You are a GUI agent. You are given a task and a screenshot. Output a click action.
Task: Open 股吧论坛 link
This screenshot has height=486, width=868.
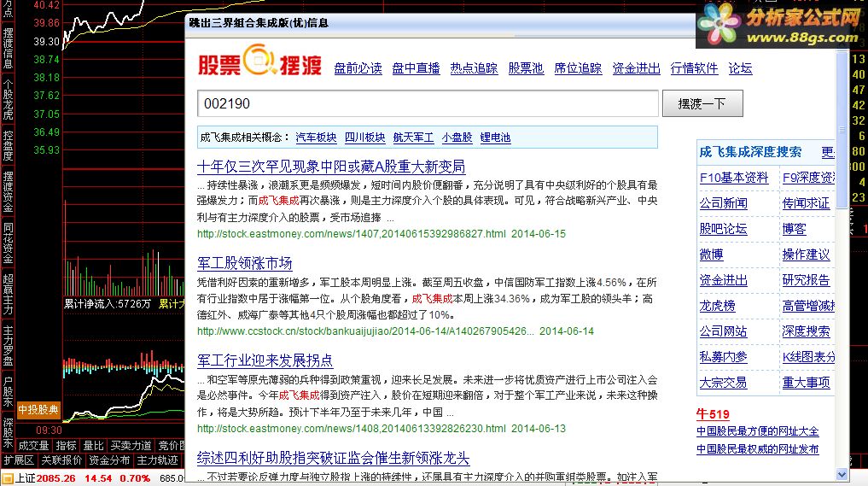tap(724, 229)
